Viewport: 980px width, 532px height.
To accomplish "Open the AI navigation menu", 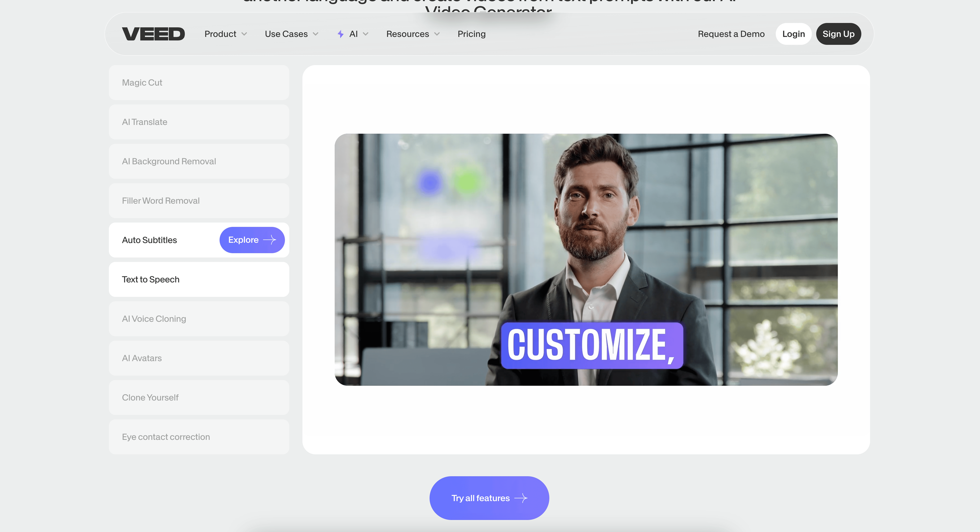I will (x=353, y=34).
